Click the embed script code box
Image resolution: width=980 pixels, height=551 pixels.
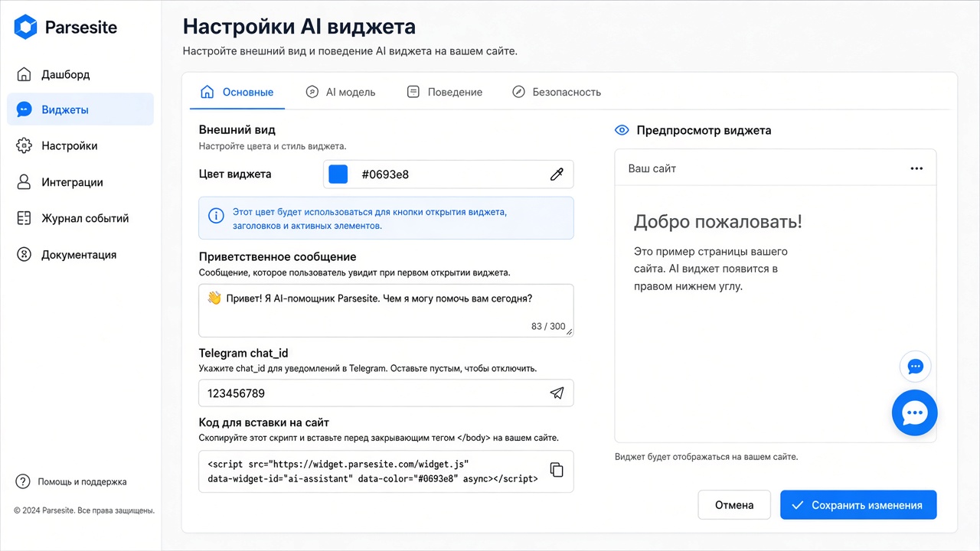click(386, 471)
